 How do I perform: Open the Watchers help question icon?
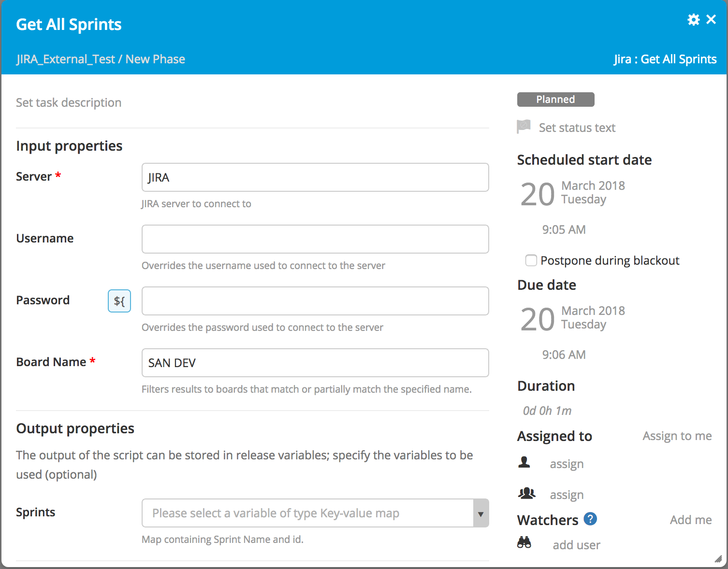(590, 519)
